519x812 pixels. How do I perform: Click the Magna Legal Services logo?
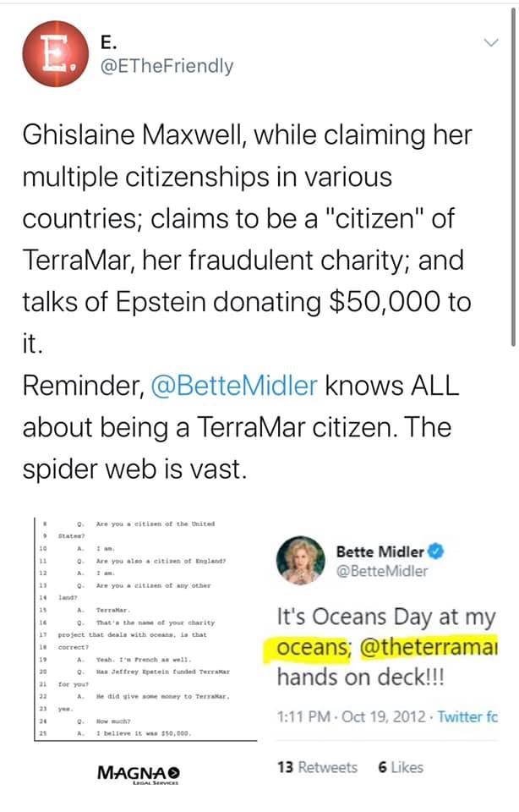[x=139, y=774]
